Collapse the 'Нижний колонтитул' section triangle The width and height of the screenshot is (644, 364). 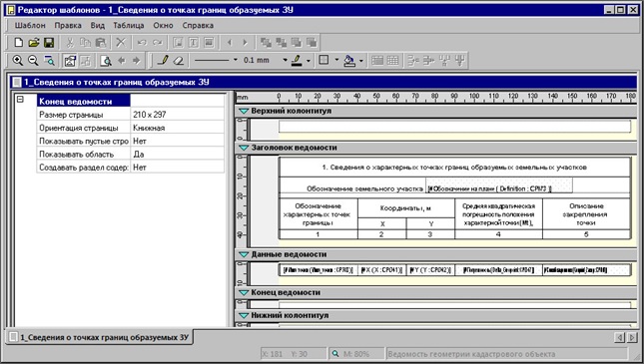(x=244, y=315)
